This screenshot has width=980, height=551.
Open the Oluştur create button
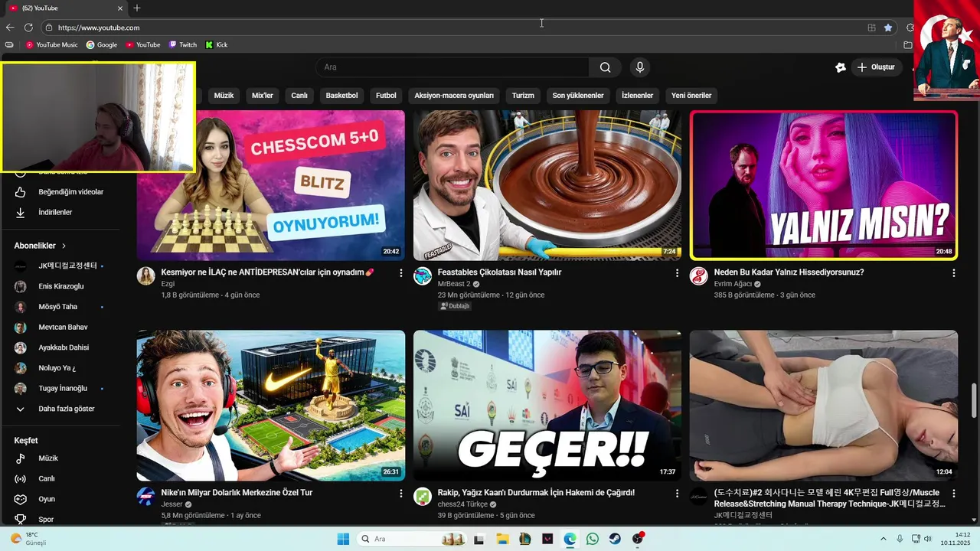click(x=876, y=67)
